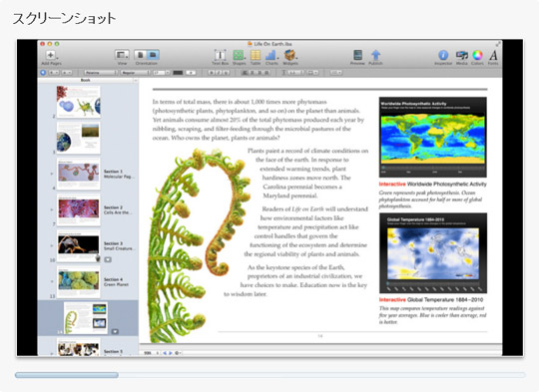The width and height of the screenshot is (539, 392).
Task: Click the font size field
Action: coord(159,73)
